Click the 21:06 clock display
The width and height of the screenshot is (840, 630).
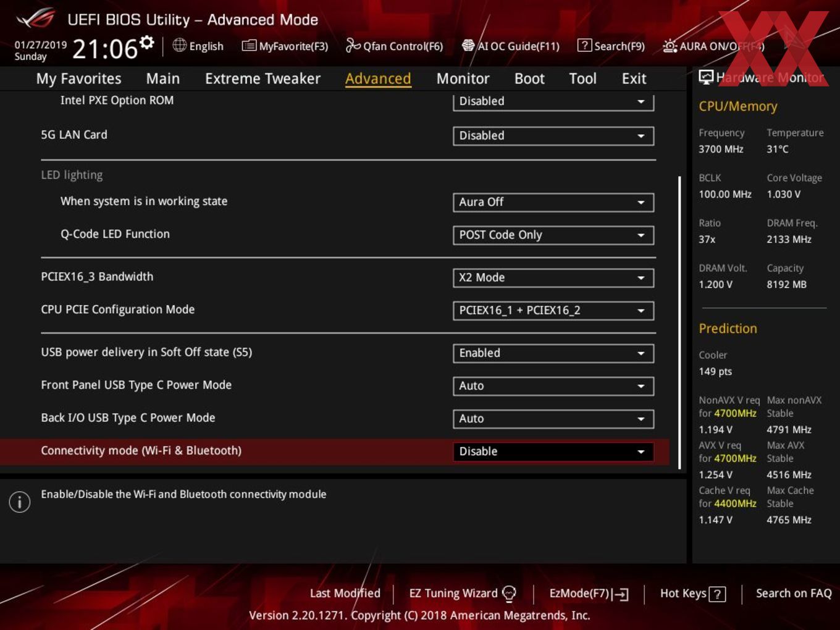[x=105, y=49]
